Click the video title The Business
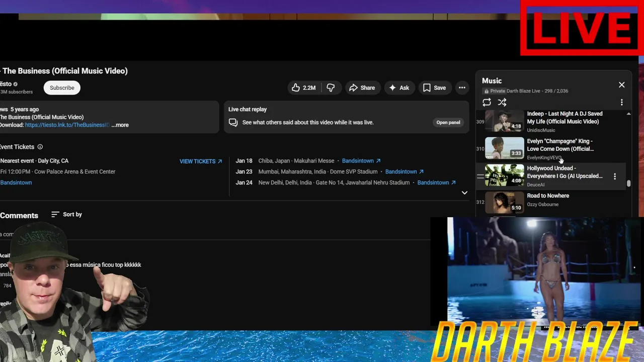Viewport: 644px width, 362px height. (64, 71)
